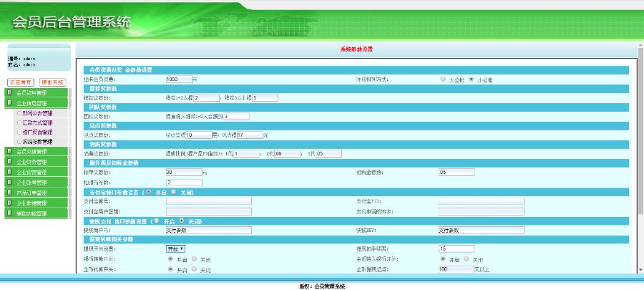
Task: Click the 支付宝PID input field
Action: coord(482,201)
